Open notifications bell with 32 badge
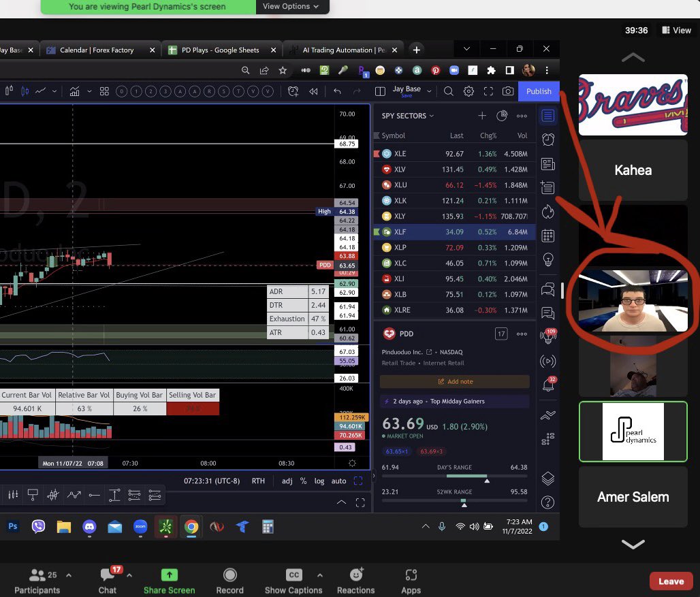Image resolution: width=700 pixels, height=597 pixels. pyautogui.click(x=547, y=384)
